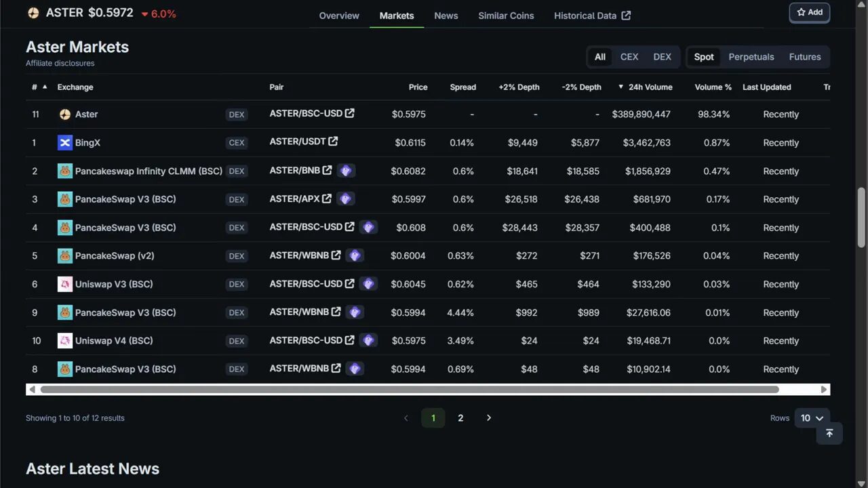Image resolution: width=868 pixels, height=488 pixels.
Task: Open the external link icon on ASTER/USDT
Action: point(332,141)
